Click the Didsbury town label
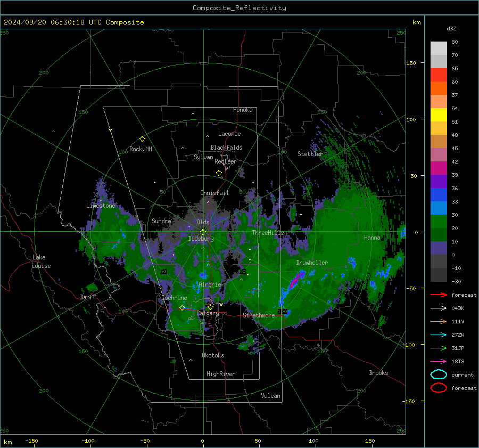 [201, 239]
